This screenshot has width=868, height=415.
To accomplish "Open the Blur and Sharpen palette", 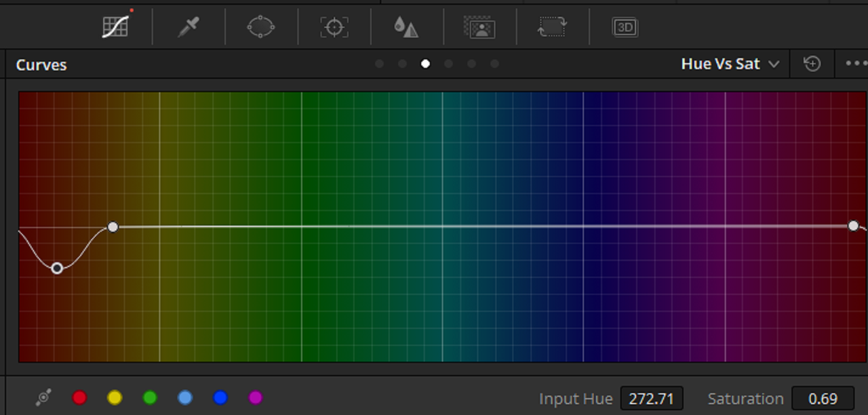I will 406,27.
